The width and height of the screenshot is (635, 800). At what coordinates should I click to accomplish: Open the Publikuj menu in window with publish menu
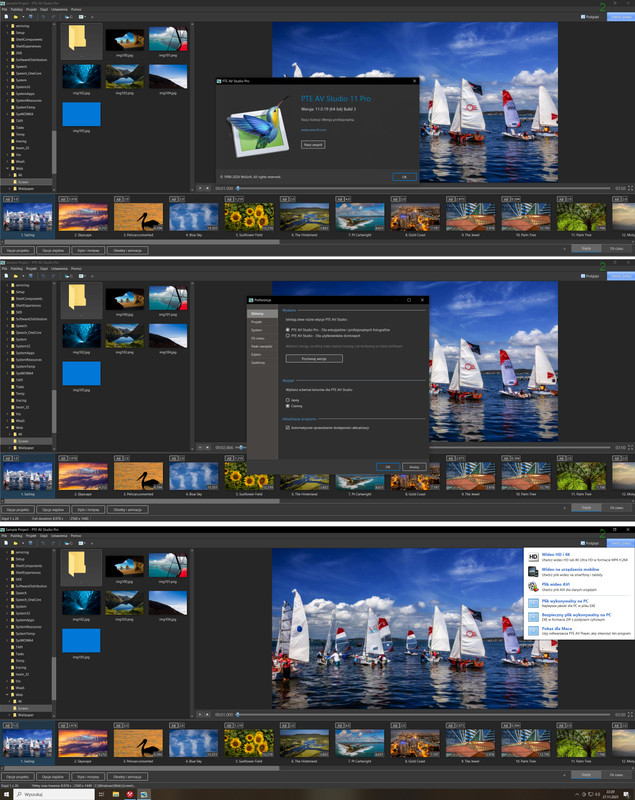[17, 536]
